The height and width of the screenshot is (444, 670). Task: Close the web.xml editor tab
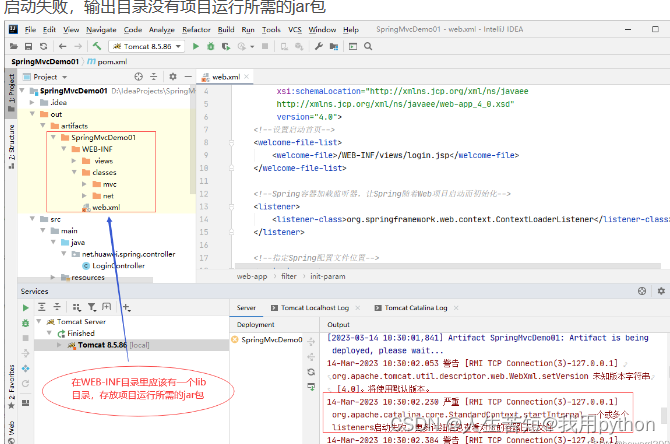coord(247,77)
